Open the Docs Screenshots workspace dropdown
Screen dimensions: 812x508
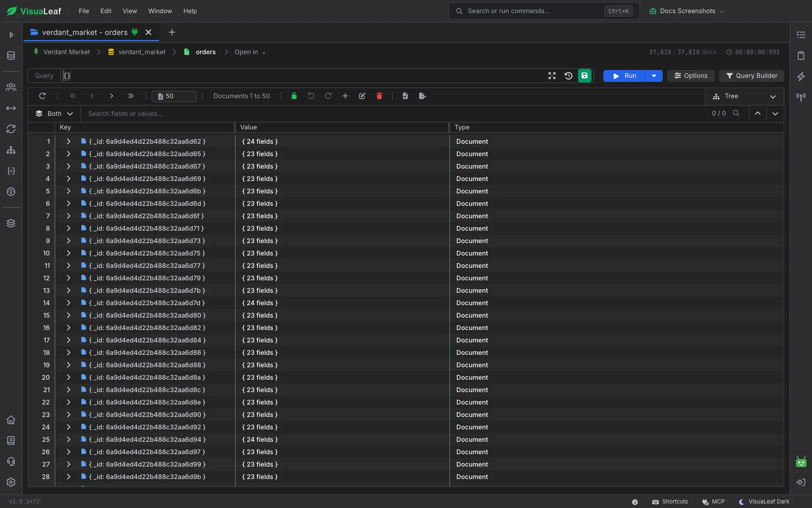tap(687, 11)
